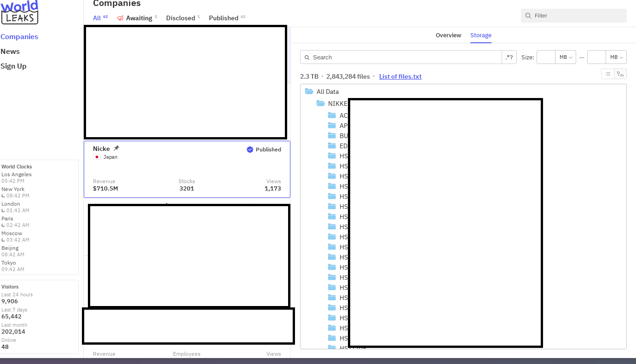The height and width of the screenshot is (364, 636).
Task: Click the Last 24 hours value 9,906
Action: click(x=10, y=301)
